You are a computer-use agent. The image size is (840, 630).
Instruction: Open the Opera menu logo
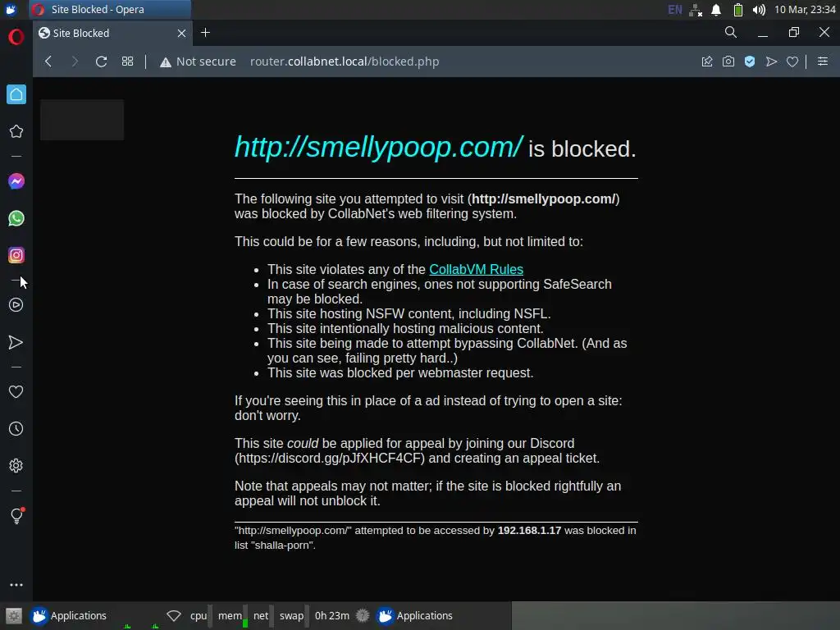pos(16,37)
